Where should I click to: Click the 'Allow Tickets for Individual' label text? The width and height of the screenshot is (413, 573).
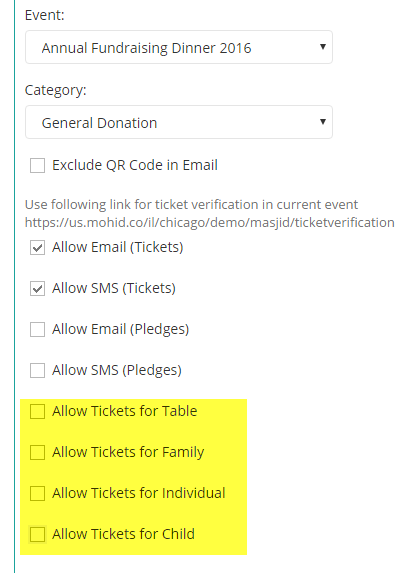point(139,493)
